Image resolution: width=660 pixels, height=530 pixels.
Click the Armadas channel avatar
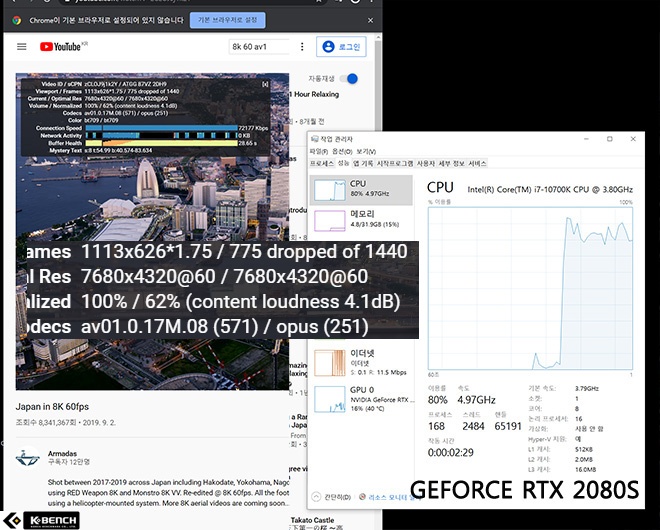click(28, 458)
